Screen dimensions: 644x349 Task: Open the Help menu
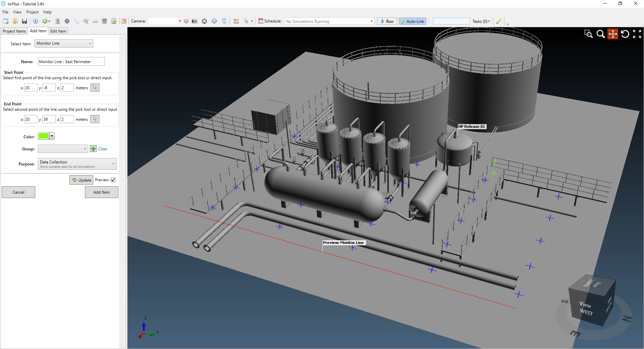click(x=47, y=12)
